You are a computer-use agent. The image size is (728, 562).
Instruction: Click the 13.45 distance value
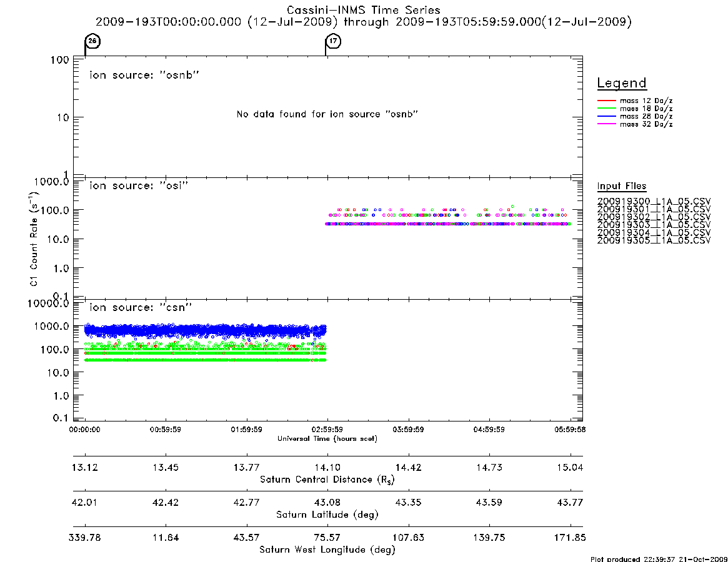click(x=166, y=467)
